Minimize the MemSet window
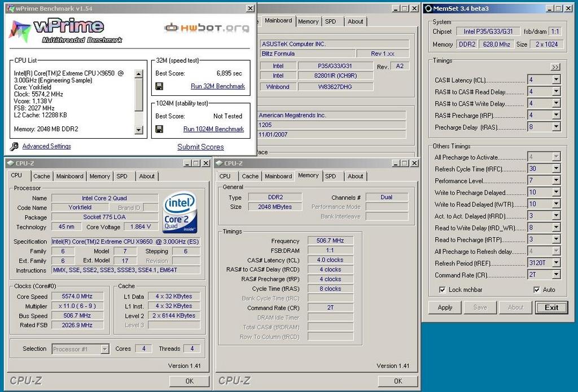 tap(550, 8)
